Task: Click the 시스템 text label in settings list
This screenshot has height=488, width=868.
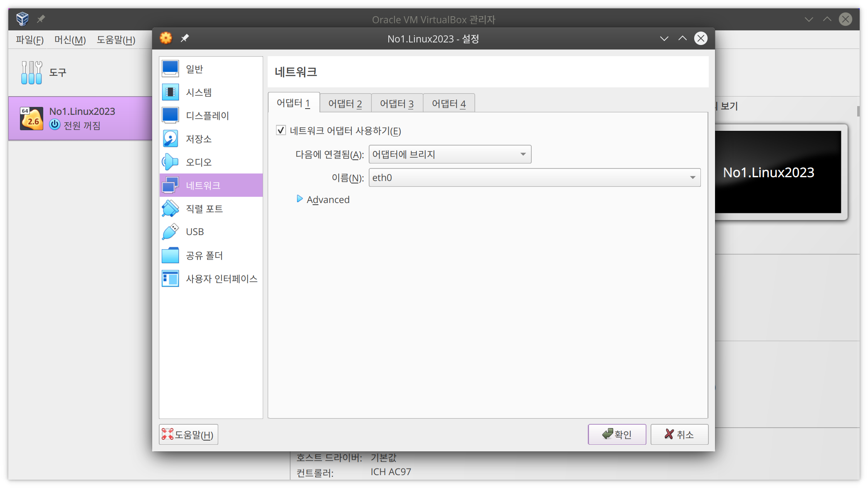Action: click(199, 92)
